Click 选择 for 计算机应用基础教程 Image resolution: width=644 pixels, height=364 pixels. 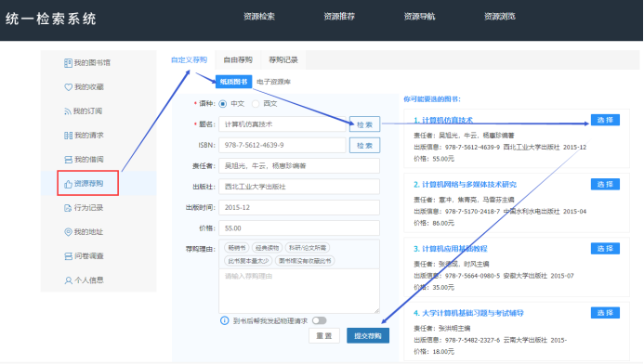pyautogui.click(x=605, y=248)
